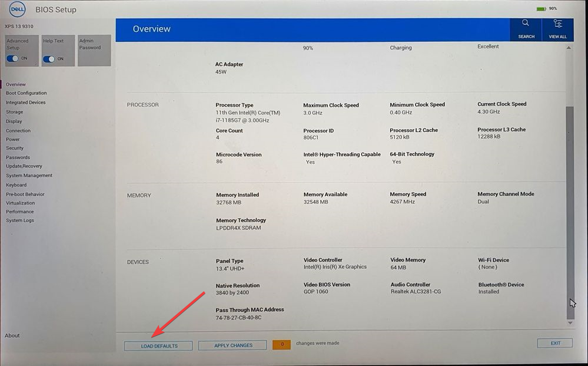
Task: Open Boot Configuration section
Action: (x=26, y=93)
